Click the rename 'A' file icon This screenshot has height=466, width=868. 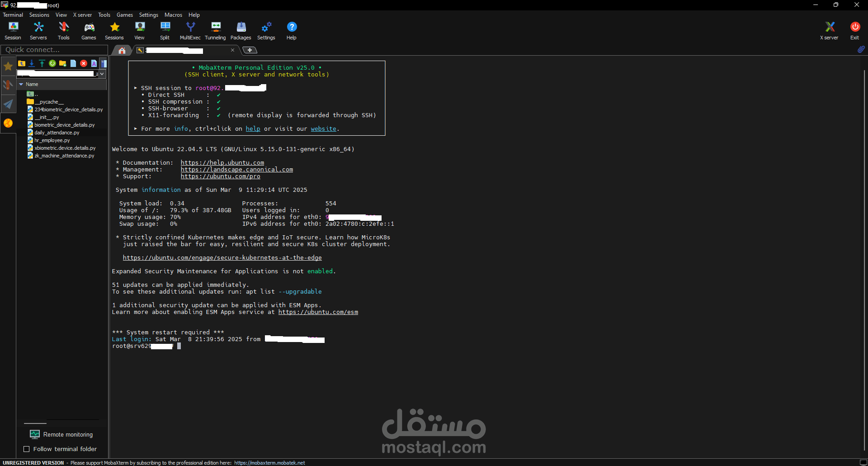coord(94,63)
